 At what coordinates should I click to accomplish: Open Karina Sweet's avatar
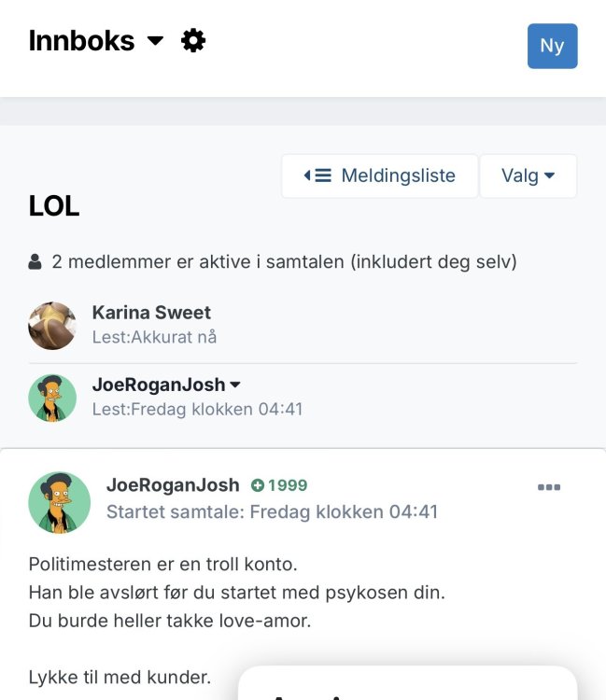pos(52,326)
